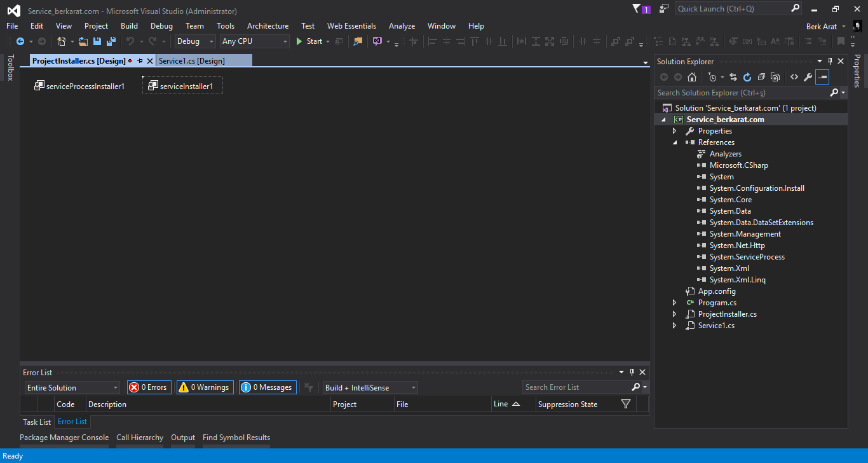
Task: Select App.config in Solution Explorer
Action: (x=717, y=291)
